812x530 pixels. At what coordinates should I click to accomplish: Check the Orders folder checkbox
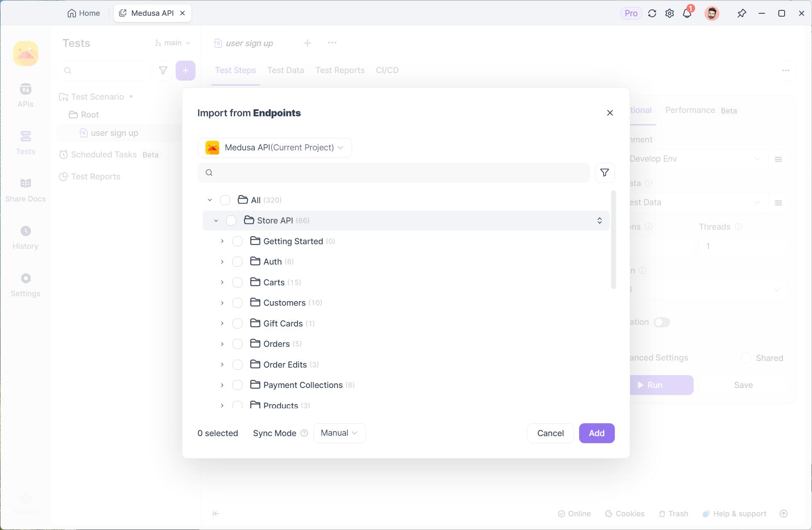pyautogui.click(x=237, y=344)
